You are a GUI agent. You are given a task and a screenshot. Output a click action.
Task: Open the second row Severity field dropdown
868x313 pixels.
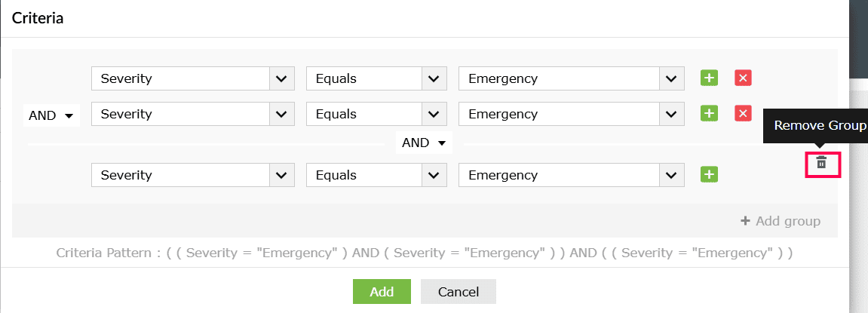click(x=192, y=114)
